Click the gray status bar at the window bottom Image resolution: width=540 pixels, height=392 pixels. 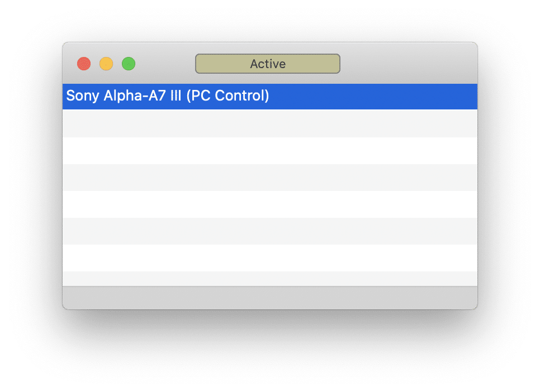(269, 298)
